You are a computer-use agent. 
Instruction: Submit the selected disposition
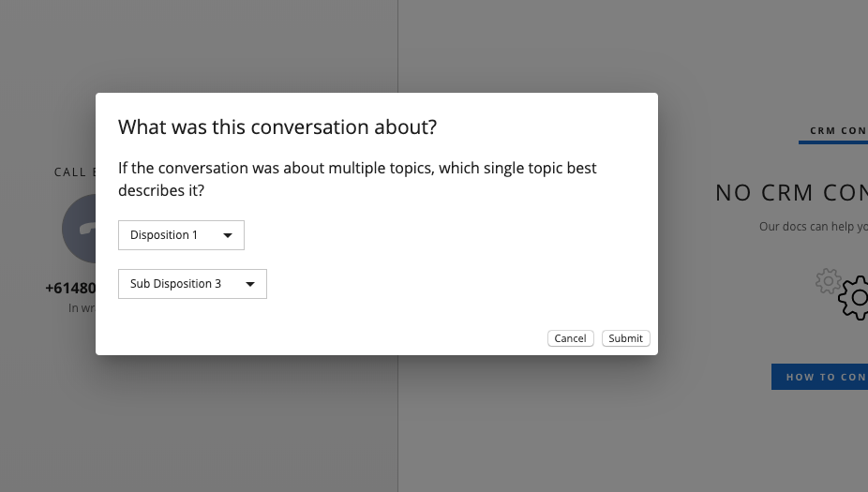625,338
